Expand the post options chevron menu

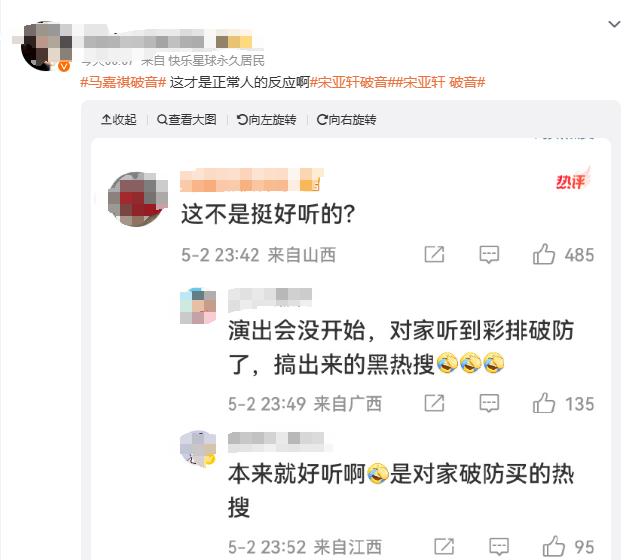[614, 24]
